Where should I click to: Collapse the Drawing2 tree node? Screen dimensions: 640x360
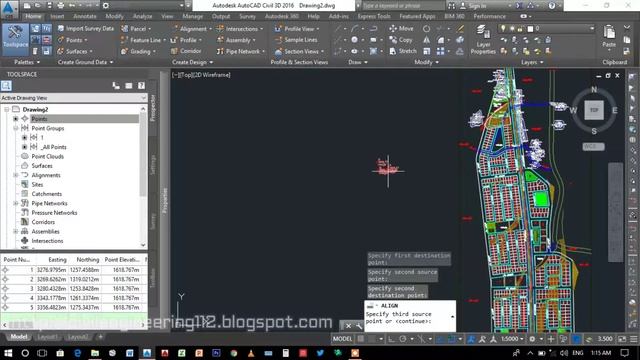[7, 109]
